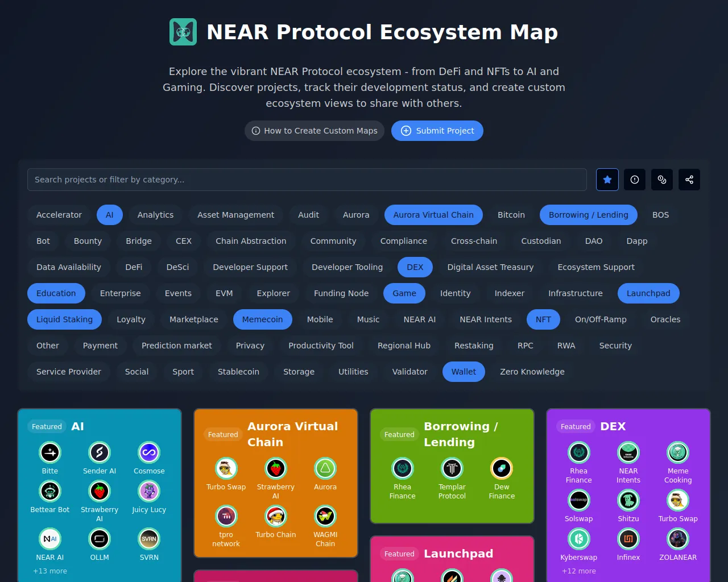The width and height of the screenshot is (728, 582).
Task: Select the Chain Abstraction filter chip
Action: [251, 241]
